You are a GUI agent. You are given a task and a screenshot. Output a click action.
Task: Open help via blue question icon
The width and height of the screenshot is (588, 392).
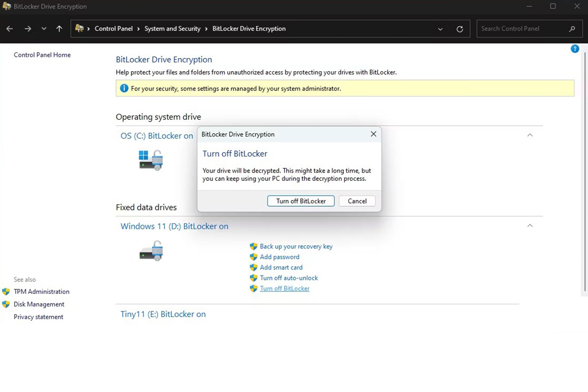(575, 49)
